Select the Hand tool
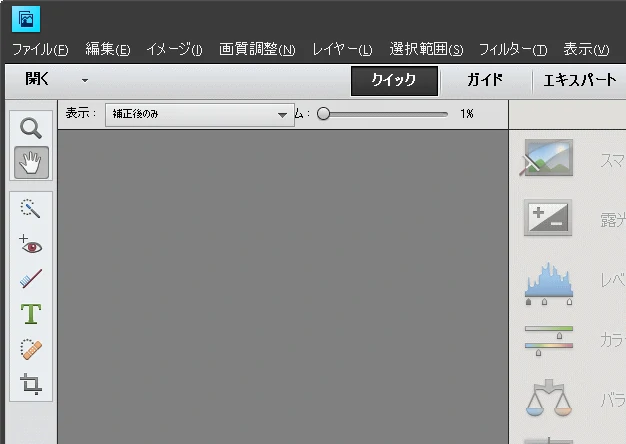Image resolution: width=626 pixels, height=444 pixels. coord(31,163)
